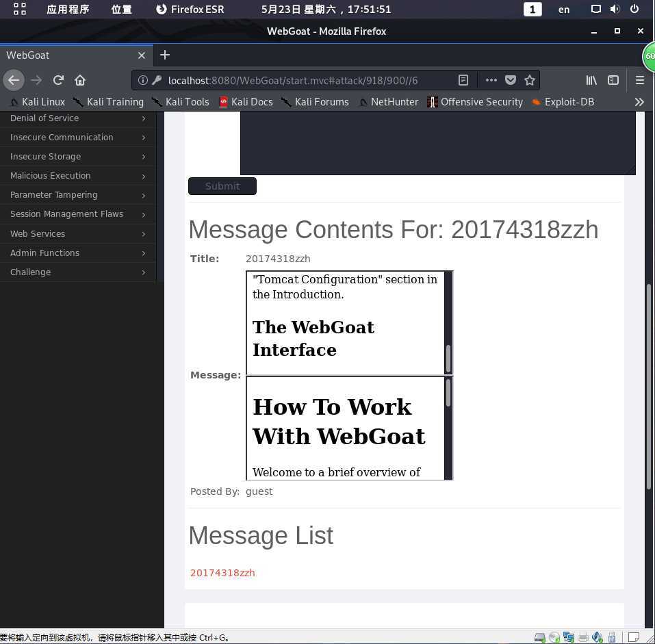
Task: Go back to the previous page
Action: tap(14, 80)
